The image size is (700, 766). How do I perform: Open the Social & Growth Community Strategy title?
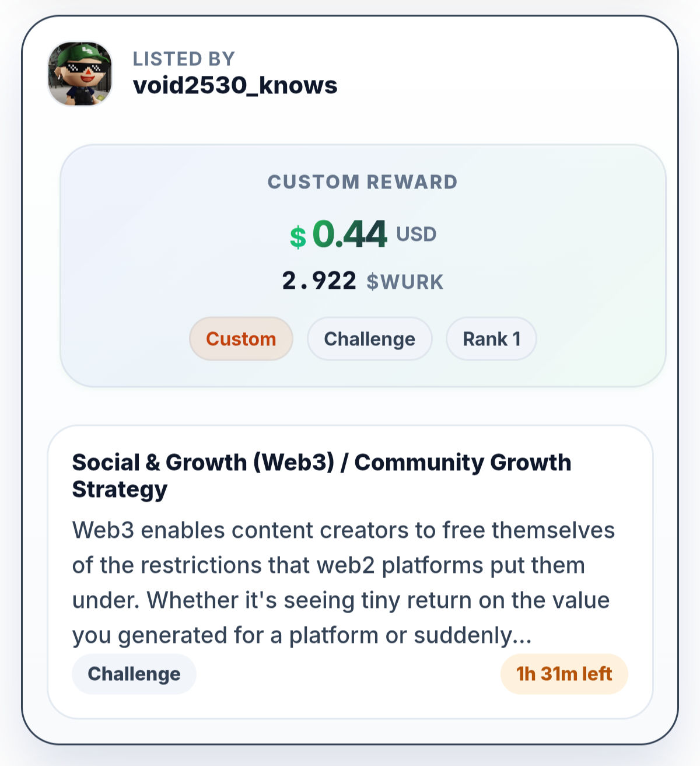click(321, 475)
